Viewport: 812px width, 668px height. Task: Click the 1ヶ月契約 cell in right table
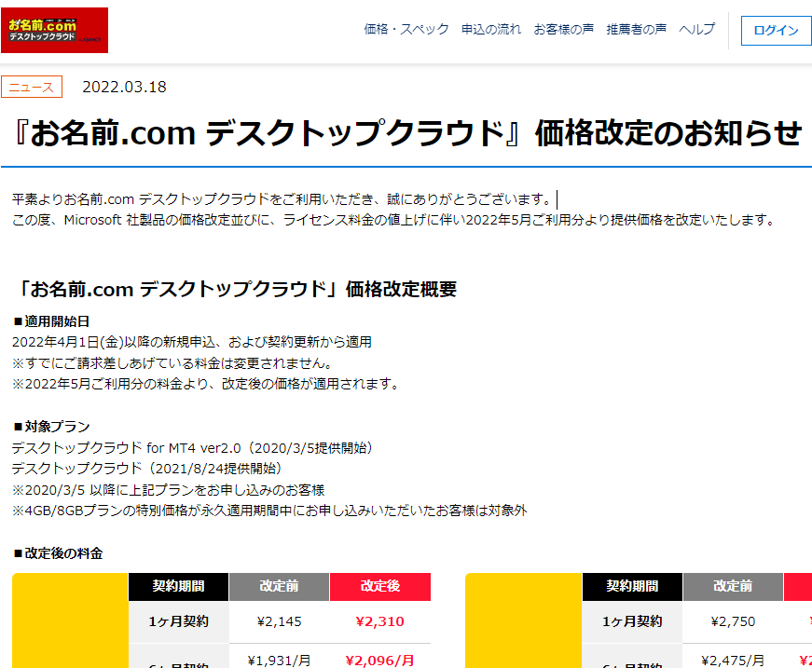click(632, 621)
